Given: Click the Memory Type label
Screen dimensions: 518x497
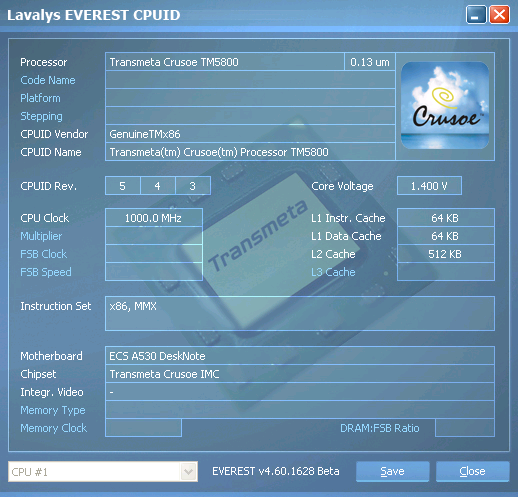Looking at the screenshot, I should point(53,410).
